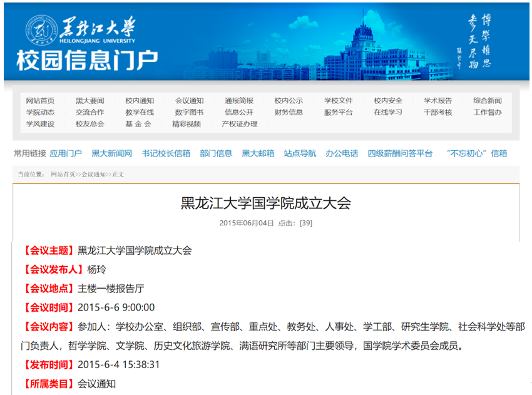Open 通报简报 menu item

(239, 101)
